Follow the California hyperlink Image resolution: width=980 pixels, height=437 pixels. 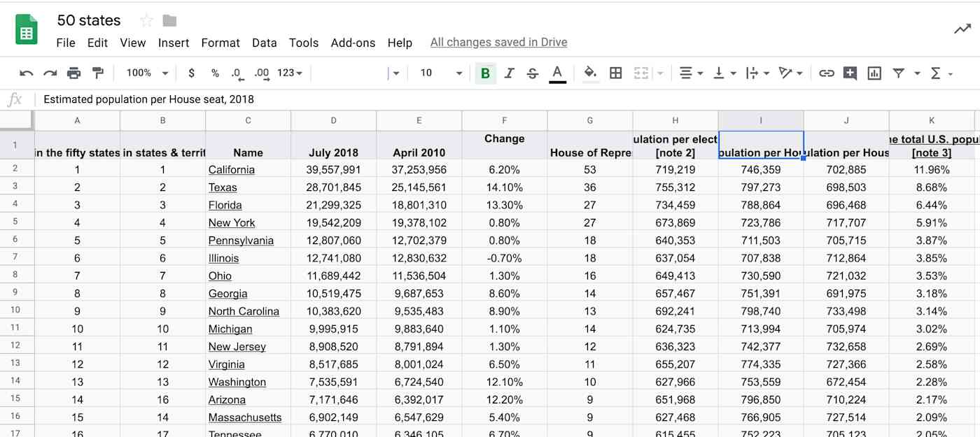point(231,169)
